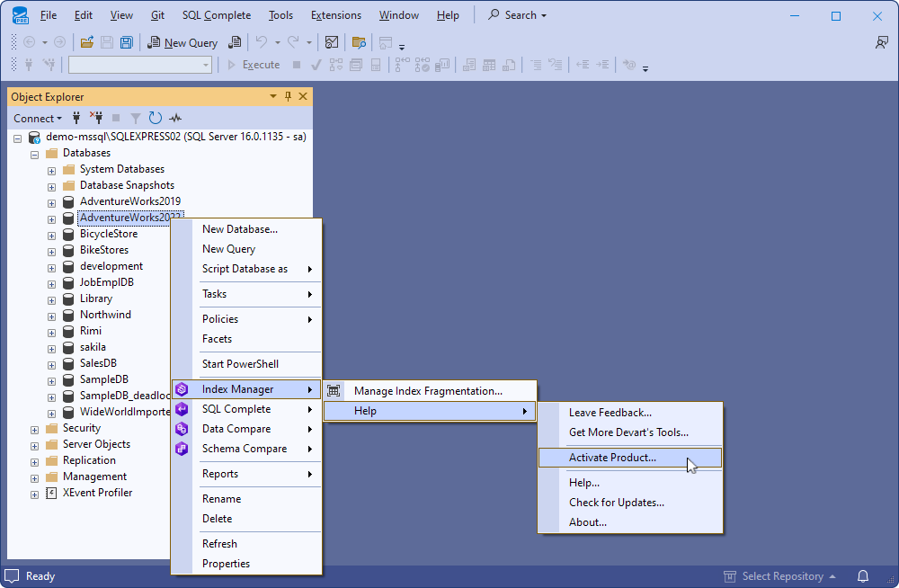Pin the Object Explorer panel with pushpin
This screenshot has width=899, height=588.
[288, 97]
